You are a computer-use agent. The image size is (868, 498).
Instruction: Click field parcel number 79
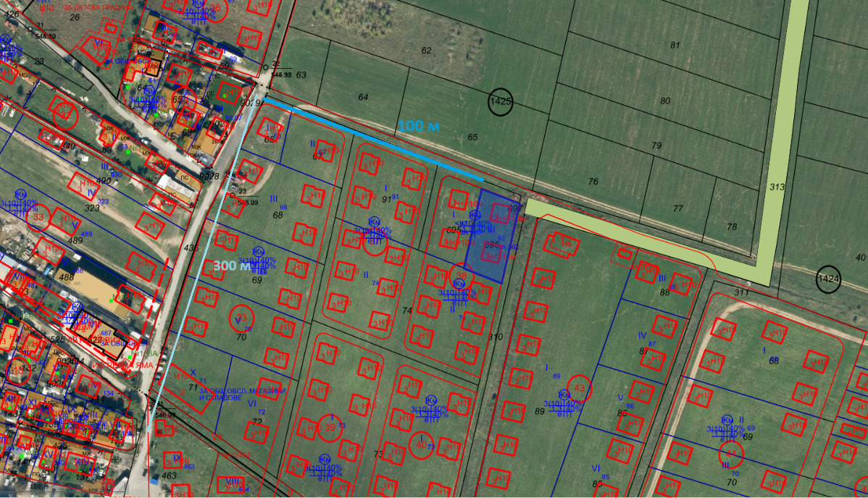click(656, 146)
